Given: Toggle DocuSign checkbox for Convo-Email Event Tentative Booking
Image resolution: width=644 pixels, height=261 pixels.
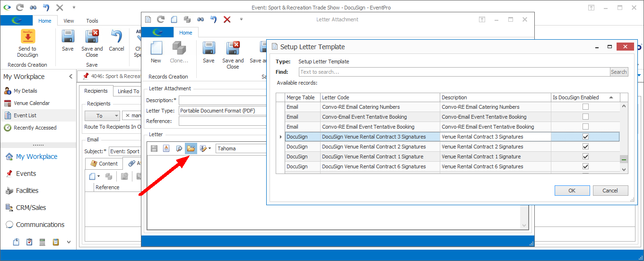Looking at the screenshot, I should 585,117.
